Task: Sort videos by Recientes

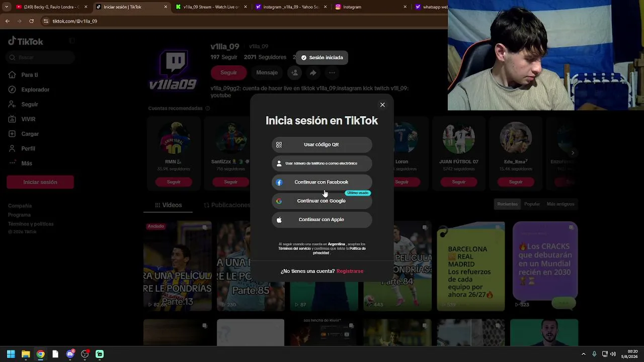Action: pos(507,204)
